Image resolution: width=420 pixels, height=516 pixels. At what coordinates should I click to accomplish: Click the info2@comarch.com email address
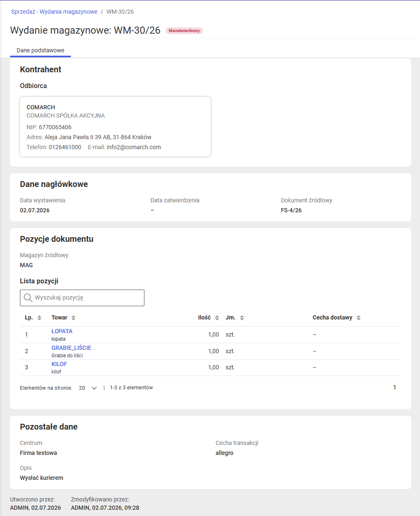click(x=134, y=147)
